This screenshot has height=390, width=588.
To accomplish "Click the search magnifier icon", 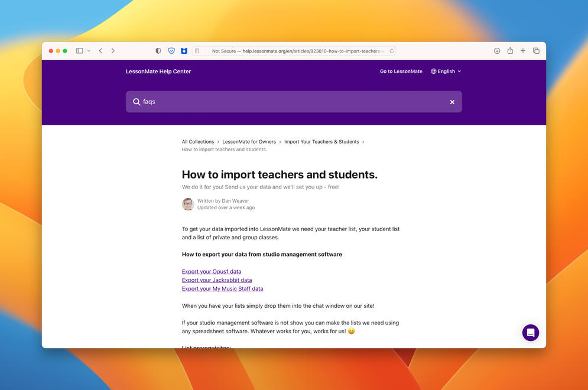I will coord(137,102).
